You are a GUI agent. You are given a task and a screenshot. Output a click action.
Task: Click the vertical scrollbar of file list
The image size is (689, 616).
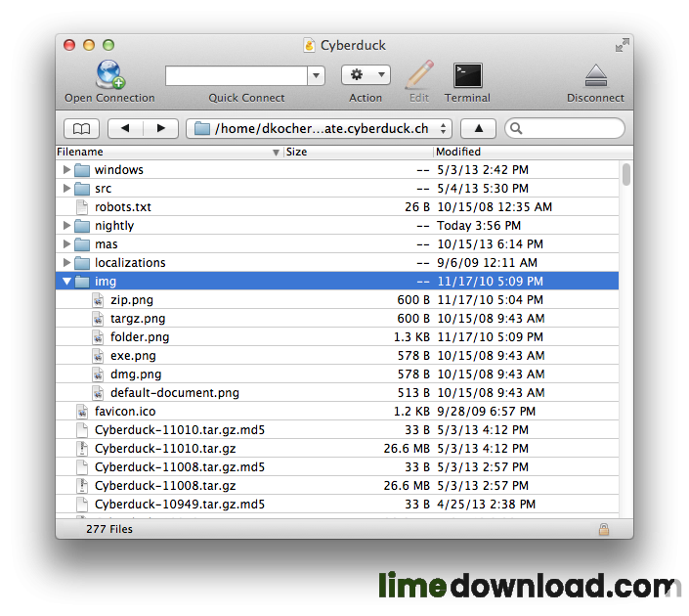[625, 175]
